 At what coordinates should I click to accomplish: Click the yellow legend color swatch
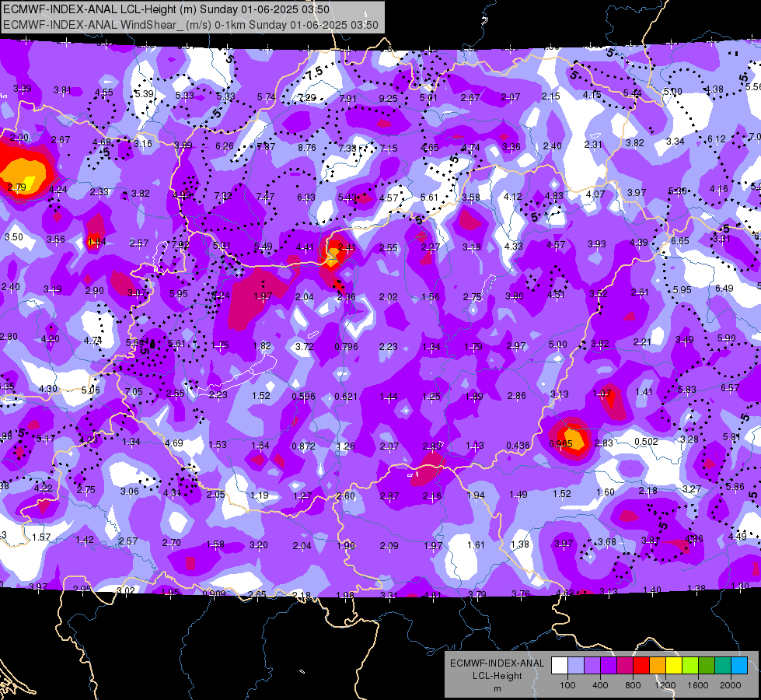[x=674, y=665]
